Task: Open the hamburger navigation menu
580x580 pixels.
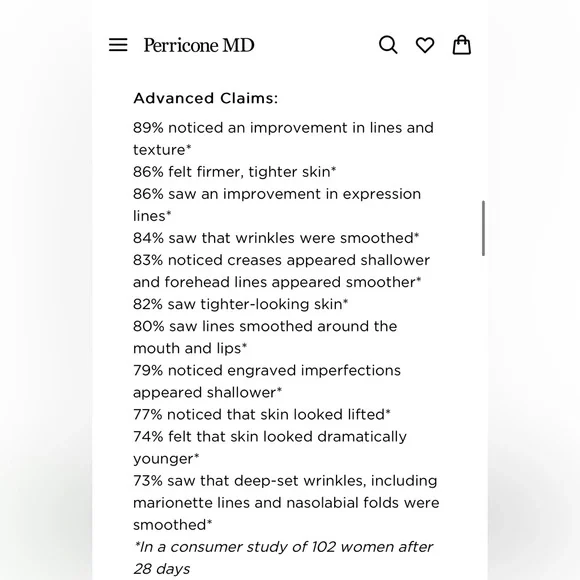Action: (118, 45)
